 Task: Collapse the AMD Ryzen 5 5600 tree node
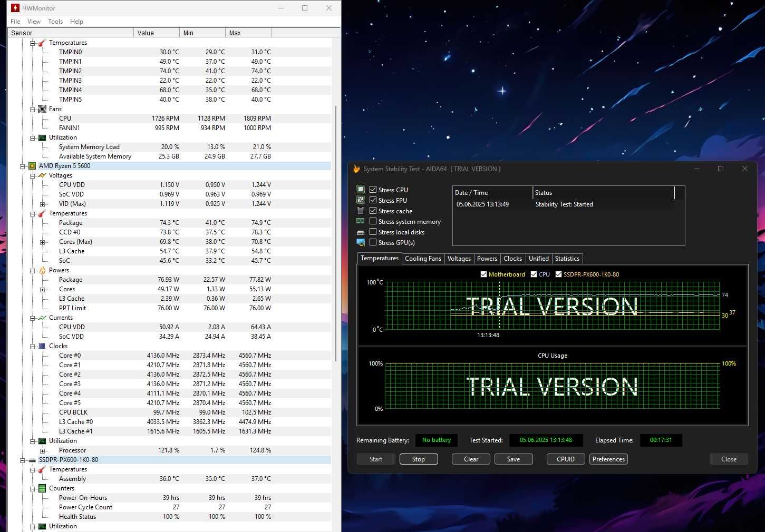(x=23, y=166)
